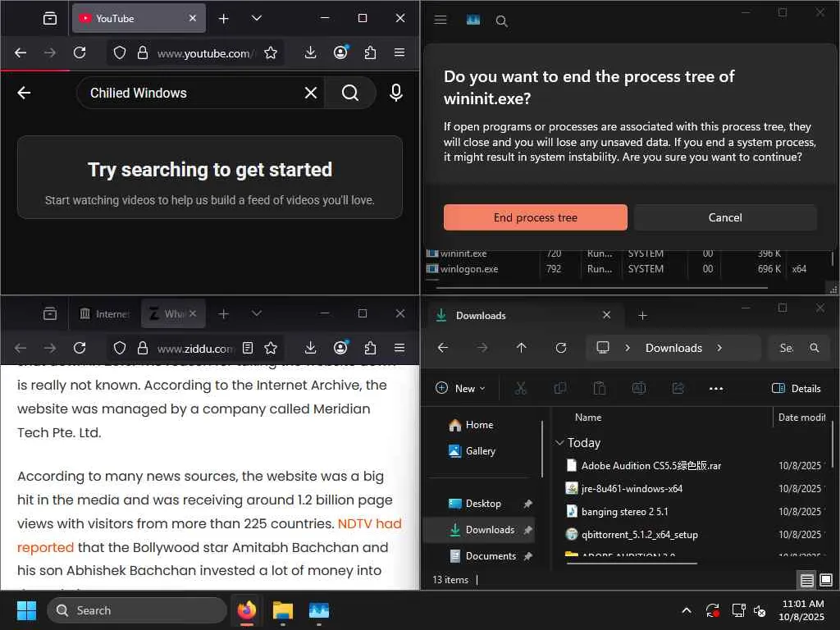This screenshot has width=840, height=630.
Task: Sort files by Name column header
Action: pos(588,418)
